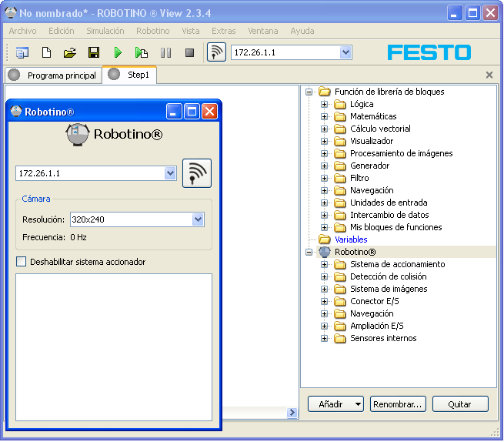This screenshot has width=504, height=442.
Task: Select Navegación under Función de librería
Action: 372,190
